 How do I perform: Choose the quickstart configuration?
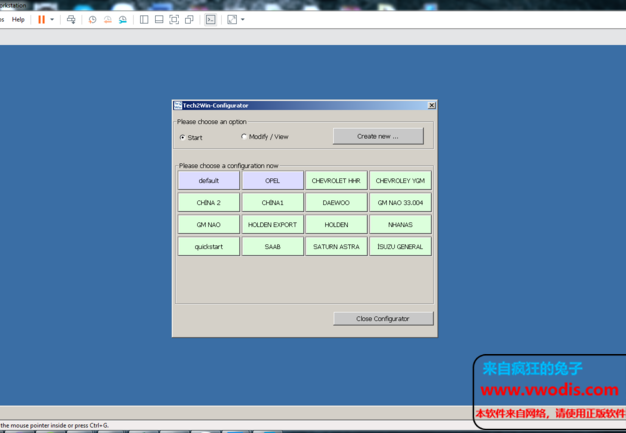pyautogui.click(x=208, y=246)
